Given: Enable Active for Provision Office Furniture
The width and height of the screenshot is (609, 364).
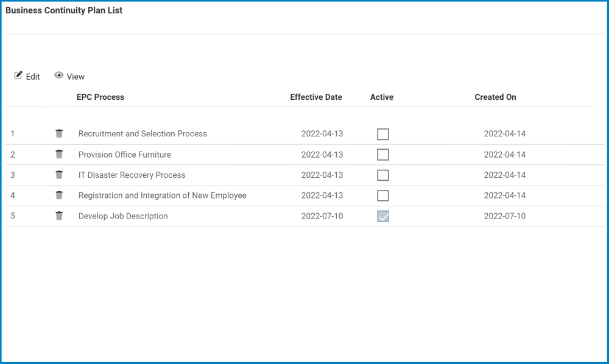Looking at the screenshot, I should [x=382, y=155].
